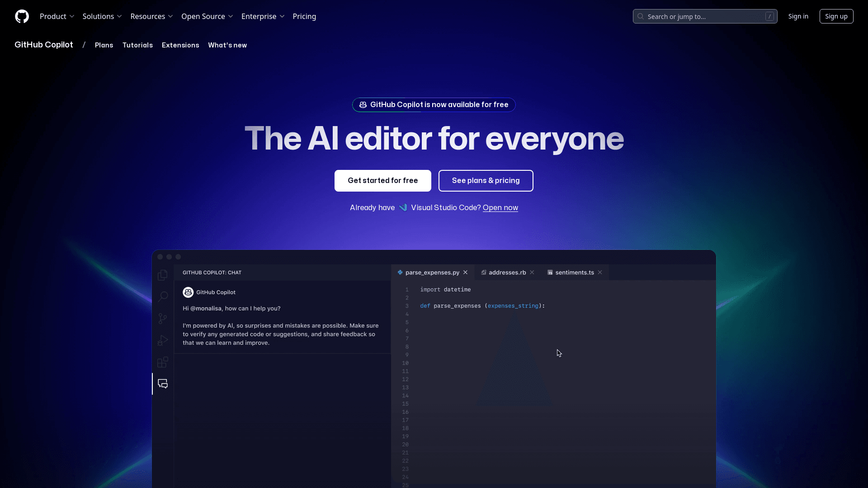The width and height of the screenshot is (868, 488).
Task: Switch to the addresses.rb editor tab
Action: tap(507, 272)
